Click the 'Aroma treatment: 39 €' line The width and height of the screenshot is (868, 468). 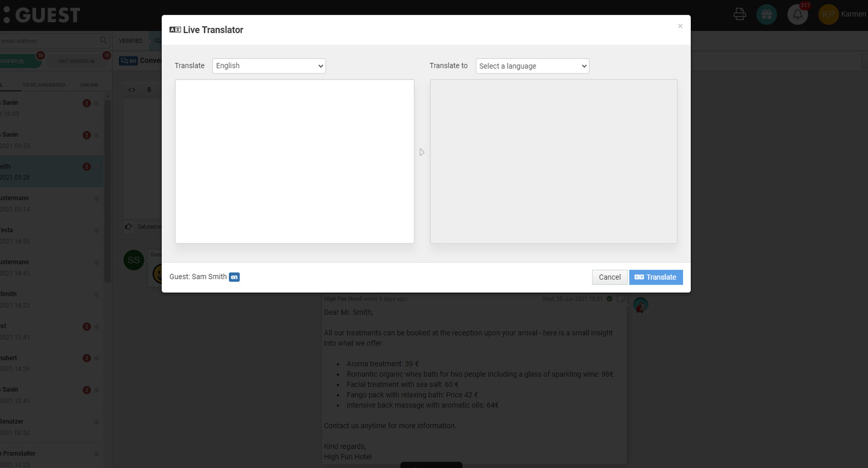[383, 364]
